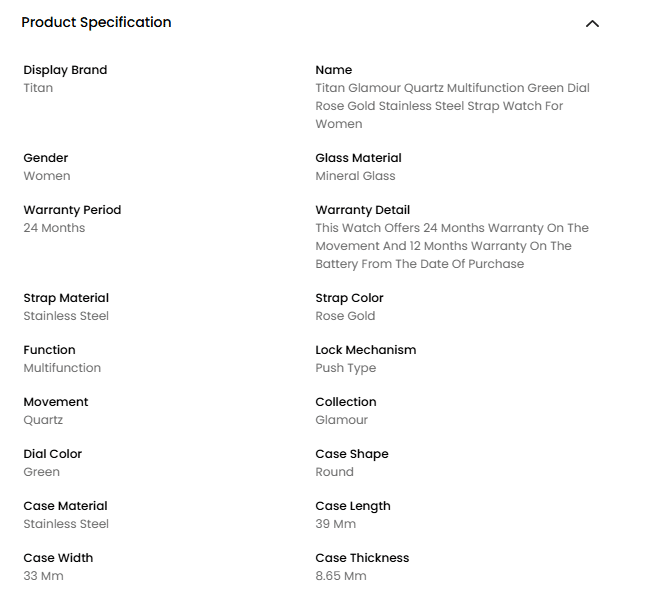Click the Multifunction value

[62, 368]
